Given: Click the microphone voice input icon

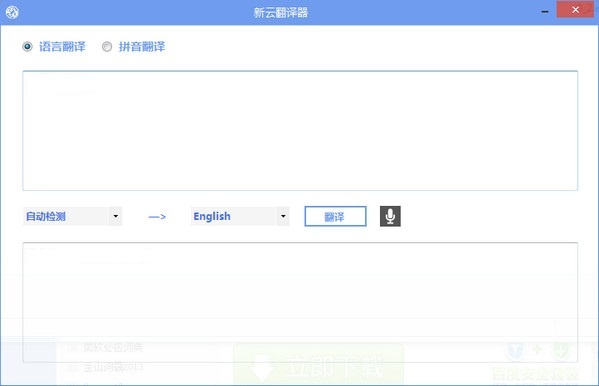Looking at the screenshot, I should [x=390, y=216].
